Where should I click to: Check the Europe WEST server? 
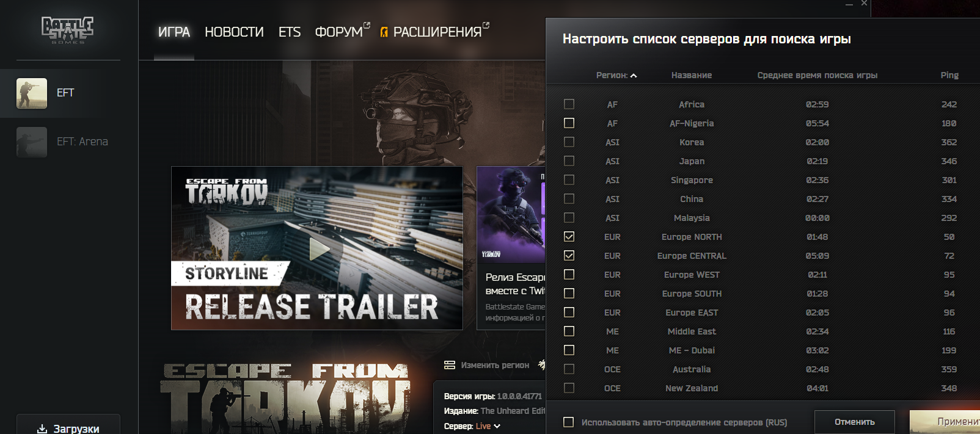point(569,275)
